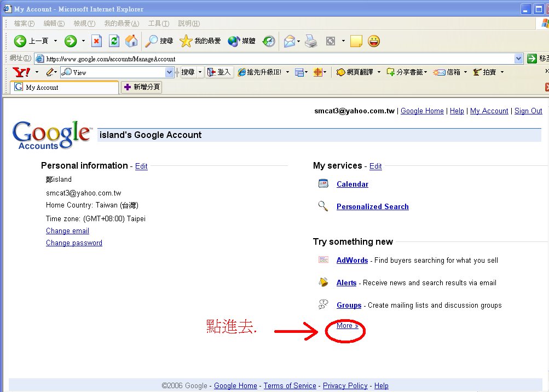Screen dimensions: 549x392
Task: Click the Yahoo Y! toolbar logo
Action: coord(21,72)
